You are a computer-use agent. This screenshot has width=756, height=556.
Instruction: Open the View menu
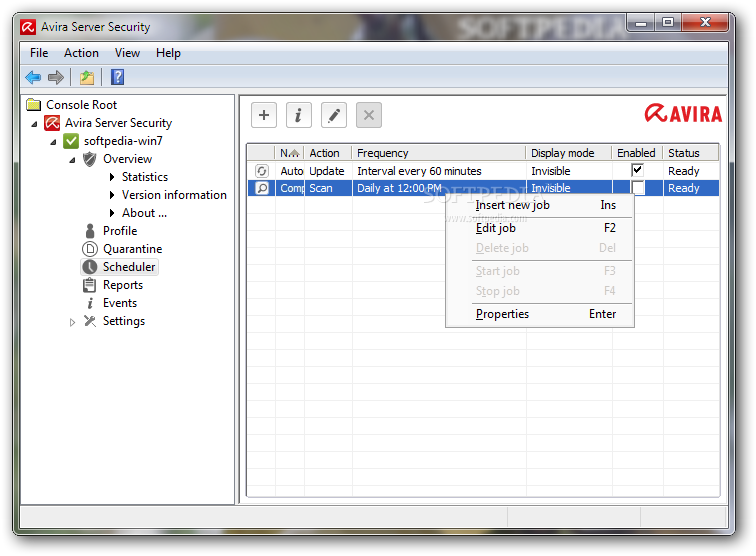pos(127,53)
